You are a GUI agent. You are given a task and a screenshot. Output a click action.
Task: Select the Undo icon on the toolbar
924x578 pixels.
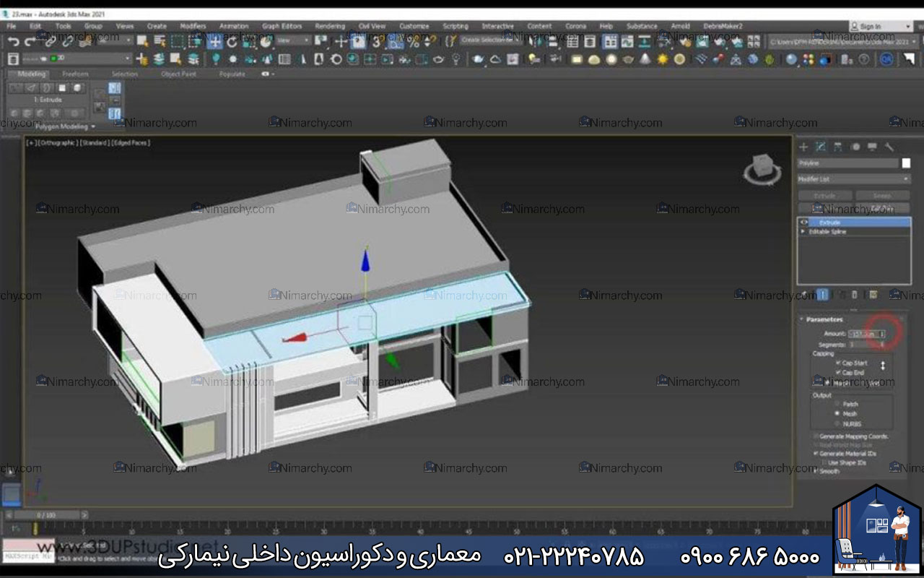(x=13, y=43)
